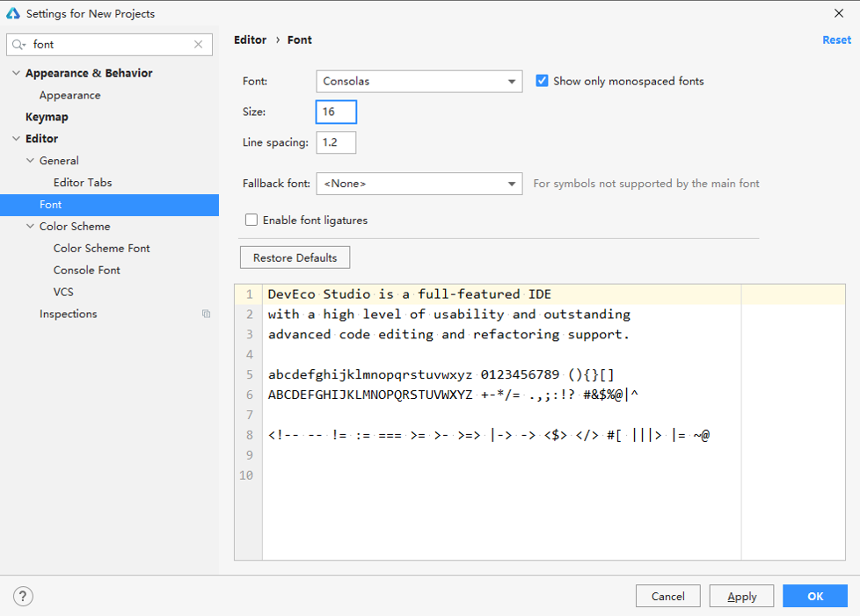Close the Settings dialog window
The height and width of the screenshot is (616, 860).
[x=839, y=13]
